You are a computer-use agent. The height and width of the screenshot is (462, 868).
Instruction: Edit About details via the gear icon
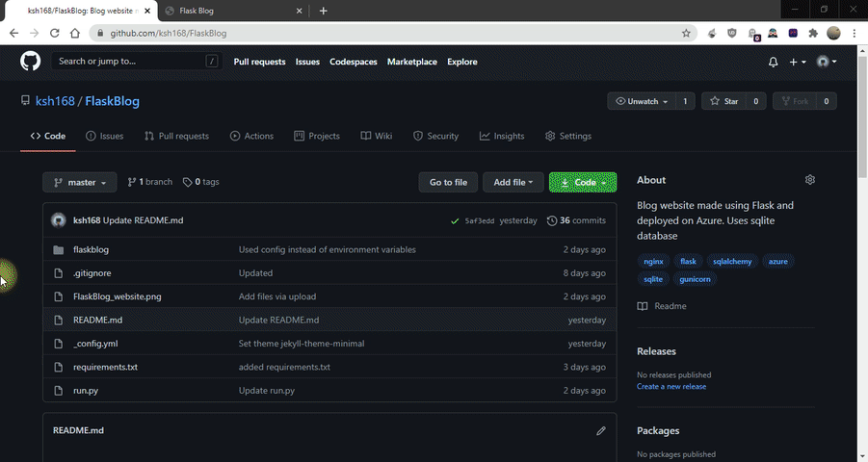810,180
